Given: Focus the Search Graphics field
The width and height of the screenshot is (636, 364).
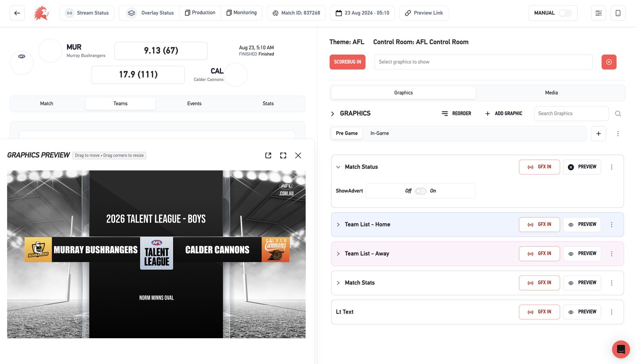Looking at the screenshot, I should (571, 114).
